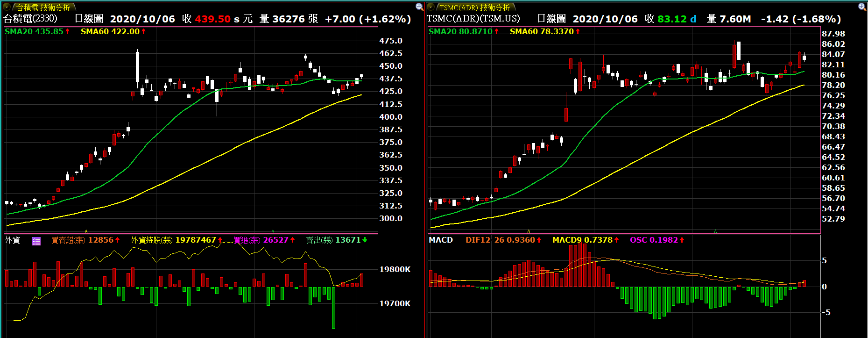Viewport: 868px width, 338px height.
Task: Click the 19700K axis label
Action: coord(395,304)
